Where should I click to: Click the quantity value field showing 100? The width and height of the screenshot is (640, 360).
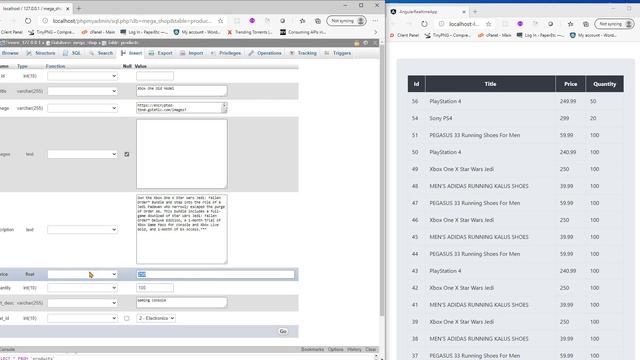[x=155, y=288]
